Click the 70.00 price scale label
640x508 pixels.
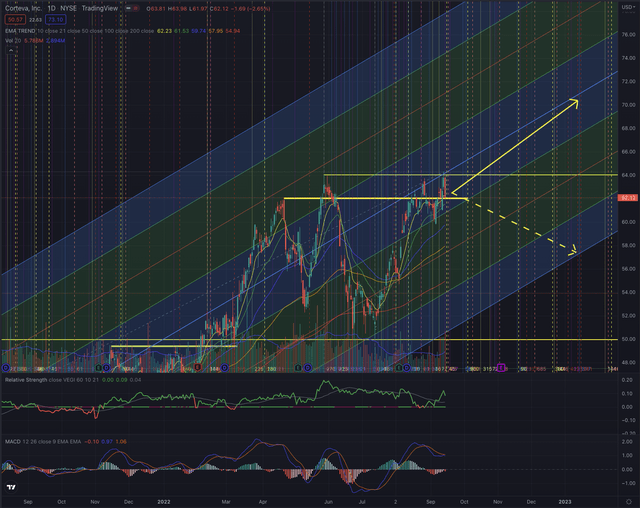[629, 105]
